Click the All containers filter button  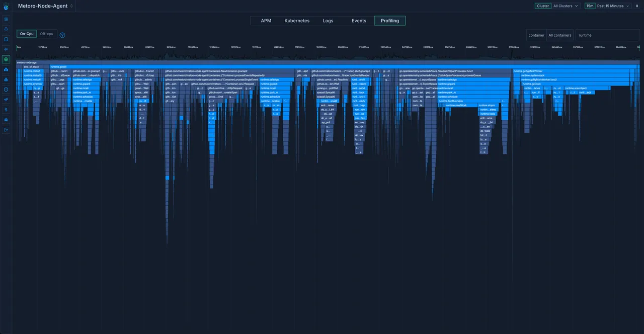pyautogui.click(x=560, y=35)
